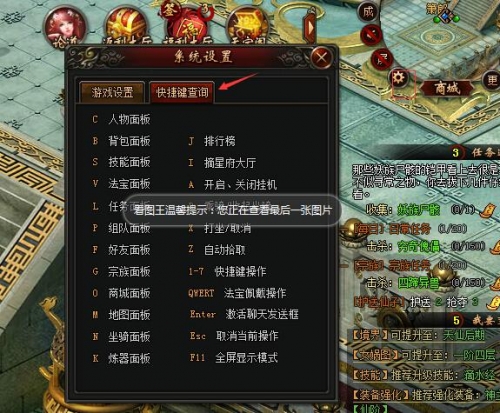Toggle the crossed-out 屏 shield icon
Screen dimensions: 500x413
click(x=382, y=58)
